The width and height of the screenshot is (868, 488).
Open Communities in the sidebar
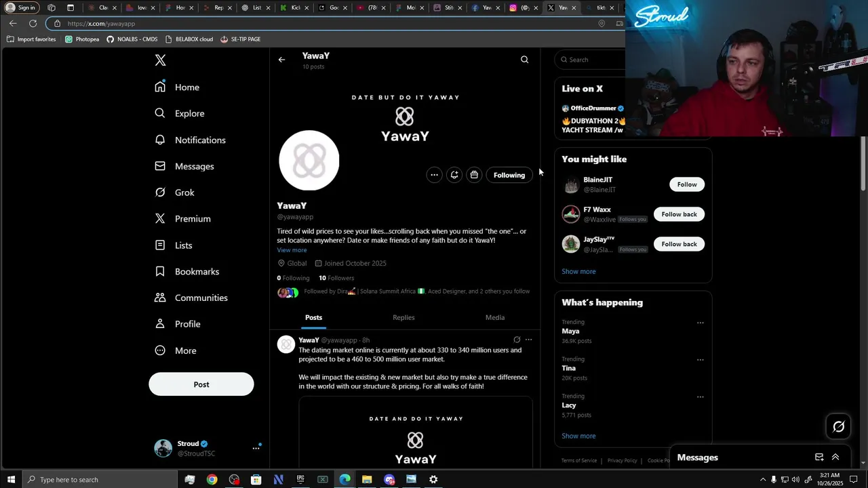click(x=191, y=298)
